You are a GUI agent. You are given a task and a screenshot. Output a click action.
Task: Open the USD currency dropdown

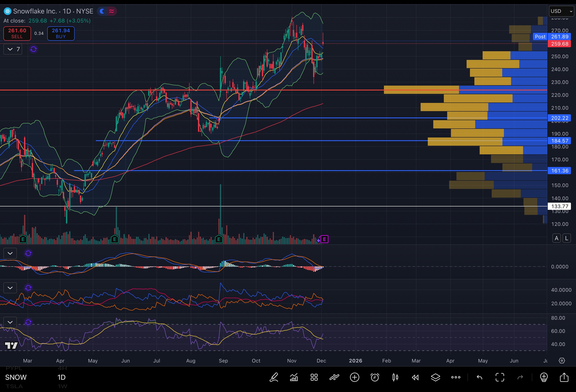point(561,11)
